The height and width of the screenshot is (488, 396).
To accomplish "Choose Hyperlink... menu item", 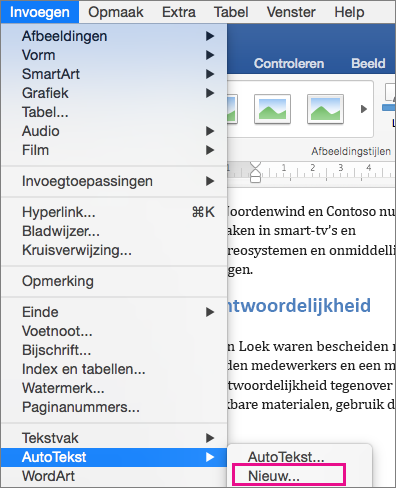I will tap(114, 212).
